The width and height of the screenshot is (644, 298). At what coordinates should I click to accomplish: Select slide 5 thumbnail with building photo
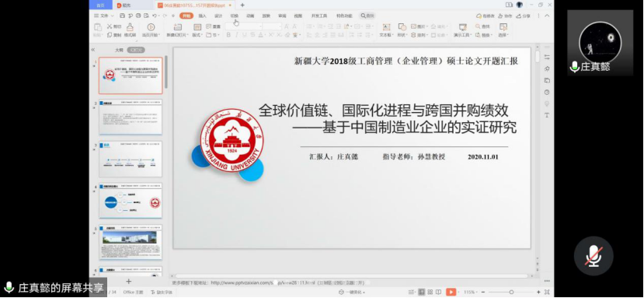[x=131, y=242]
